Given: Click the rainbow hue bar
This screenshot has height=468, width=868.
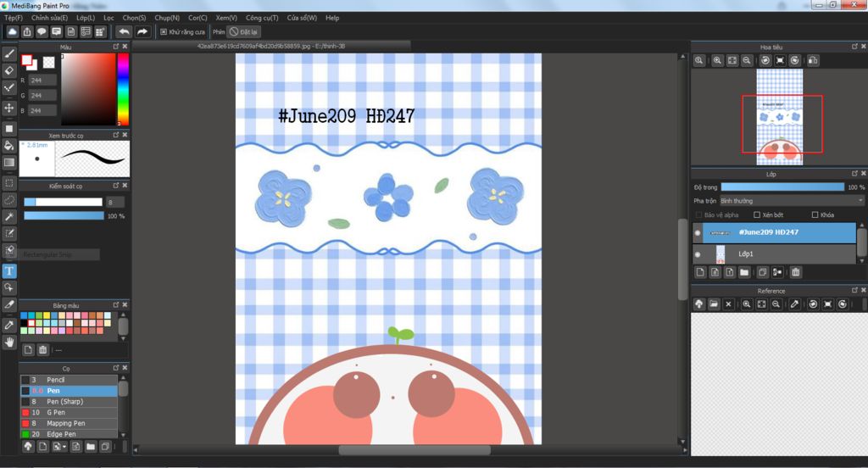Looking at the screenshot, I should coord(123,89).
